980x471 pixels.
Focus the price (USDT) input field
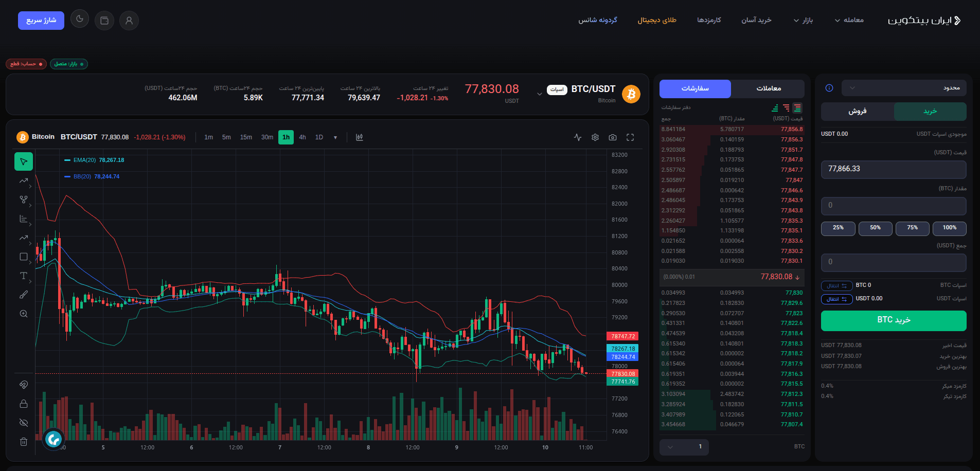(894, 169)
